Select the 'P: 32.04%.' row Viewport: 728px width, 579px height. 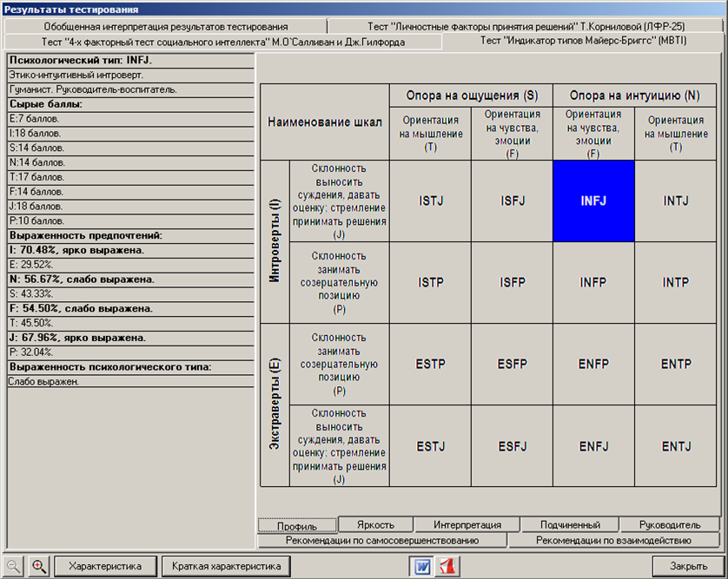tap(131, 352)
